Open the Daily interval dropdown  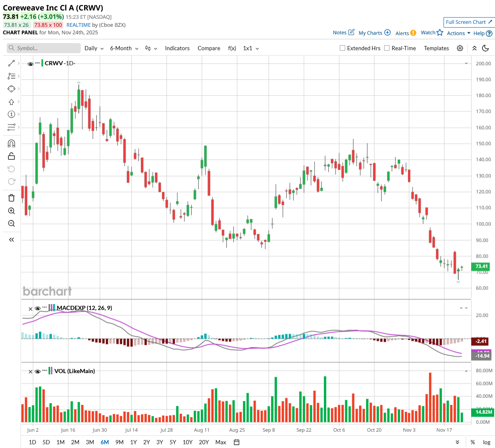94,48
